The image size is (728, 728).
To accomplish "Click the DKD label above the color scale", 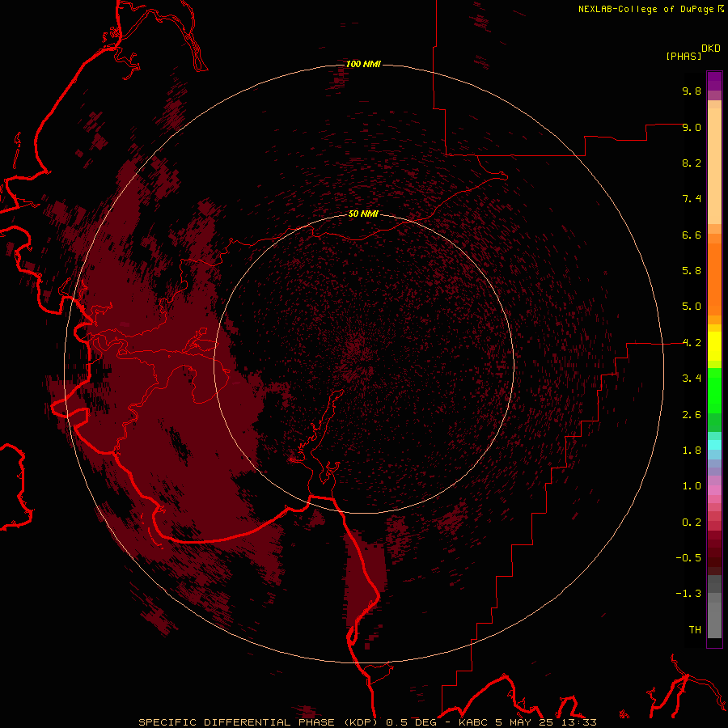I will [x=711, y=49].
